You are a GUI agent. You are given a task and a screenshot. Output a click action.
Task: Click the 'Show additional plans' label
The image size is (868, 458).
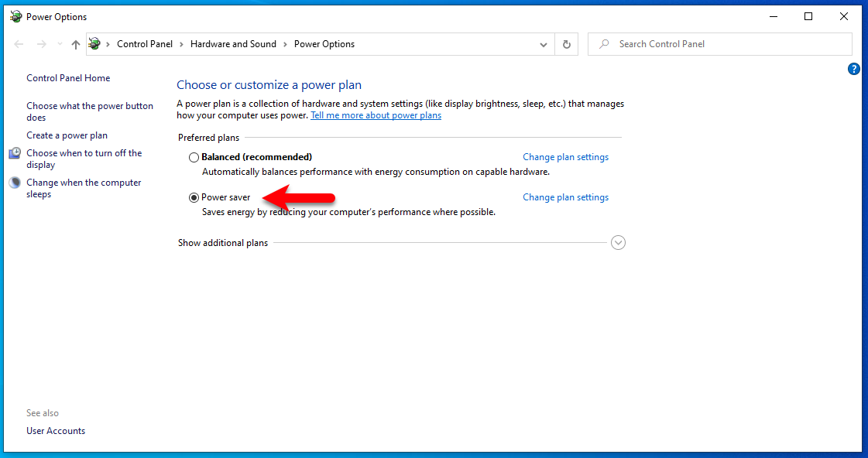coord(223,243)
